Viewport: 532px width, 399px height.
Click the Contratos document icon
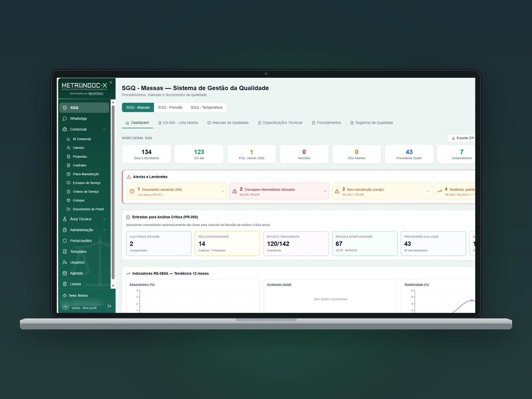click(68, 165)
